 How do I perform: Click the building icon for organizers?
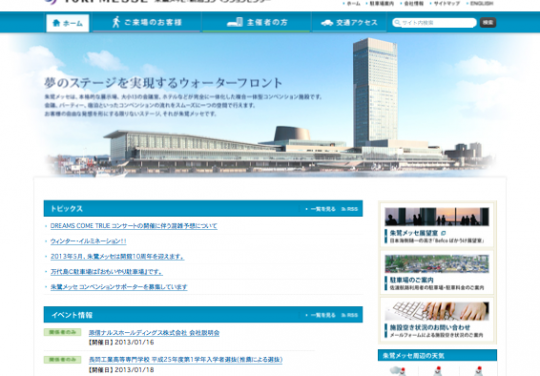coord(235,22)
